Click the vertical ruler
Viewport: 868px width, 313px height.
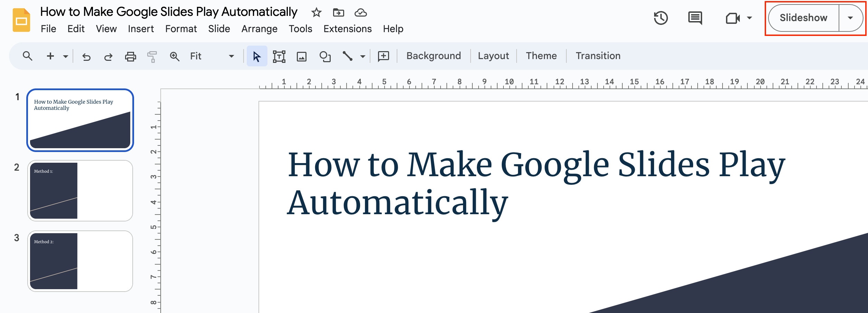pyautogui.click(x=155, y=207)
